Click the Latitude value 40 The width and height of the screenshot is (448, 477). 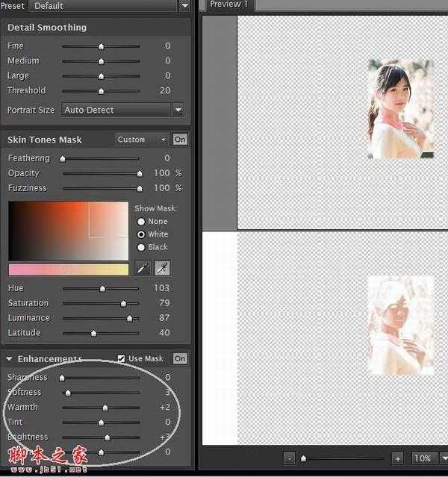(x=164, y=332)
